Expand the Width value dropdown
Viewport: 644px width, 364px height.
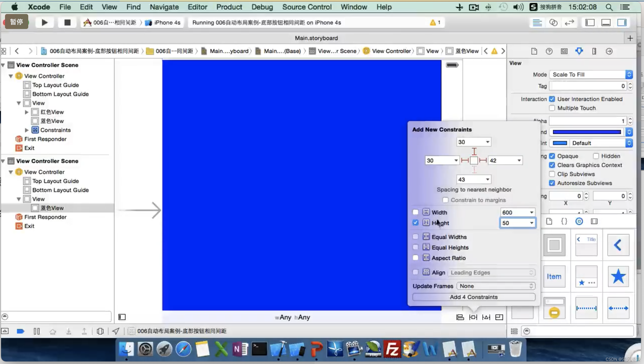click(531, 212)
